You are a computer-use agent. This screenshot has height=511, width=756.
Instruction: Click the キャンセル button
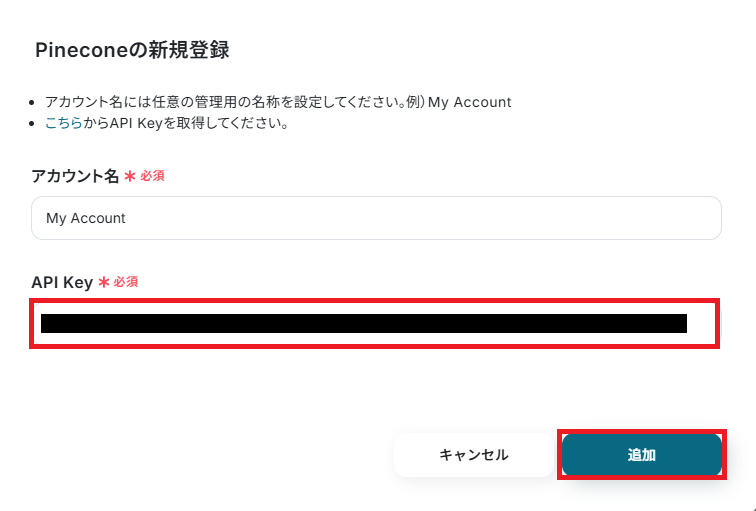click(473, 455)
